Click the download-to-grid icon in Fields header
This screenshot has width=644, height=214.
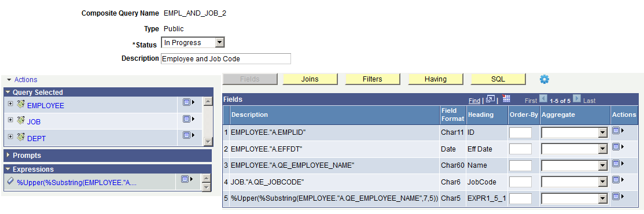click(506, 98)
